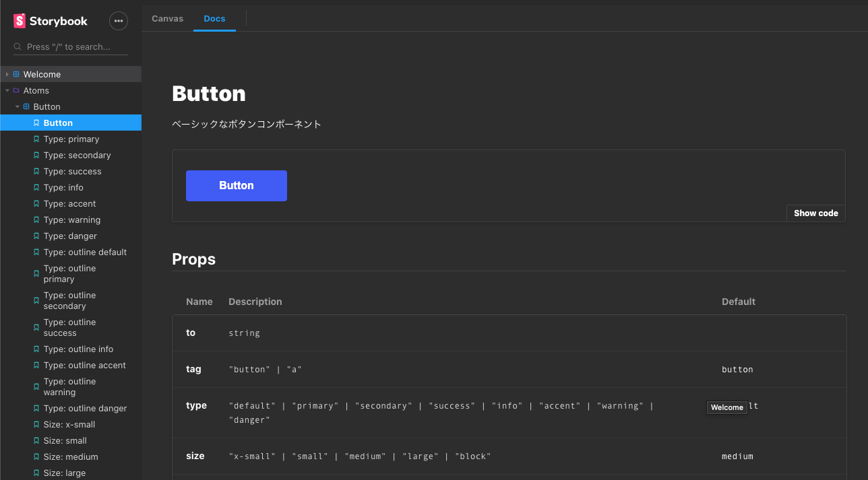Switch to the Canvas tab
The width and height of the screenshot is (868, 480).
pos(167,19)
